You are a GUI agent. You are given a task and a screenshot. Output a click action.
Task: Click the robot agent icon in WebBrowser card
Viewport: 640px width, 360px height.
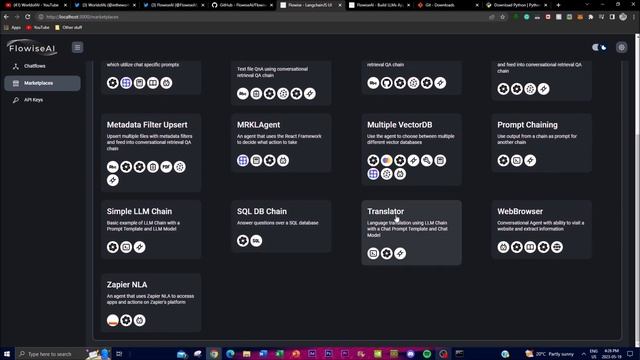pos(503,247)
